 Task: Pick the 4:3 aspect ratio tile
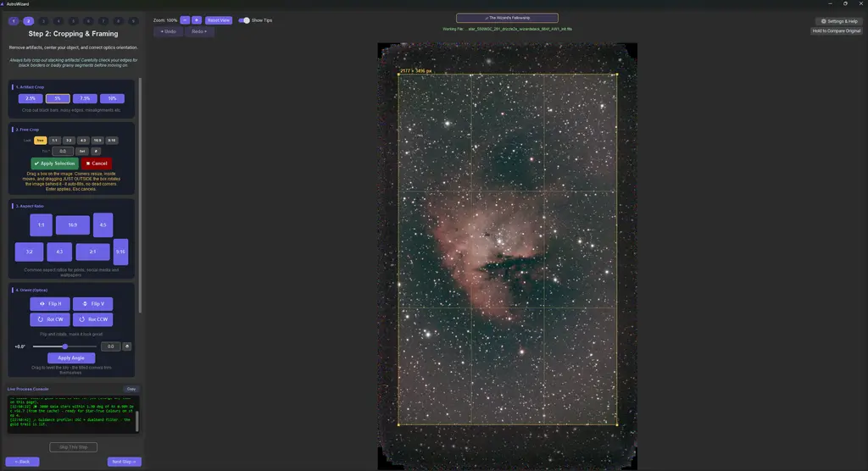pyautogui.click(x=59, y=252)
